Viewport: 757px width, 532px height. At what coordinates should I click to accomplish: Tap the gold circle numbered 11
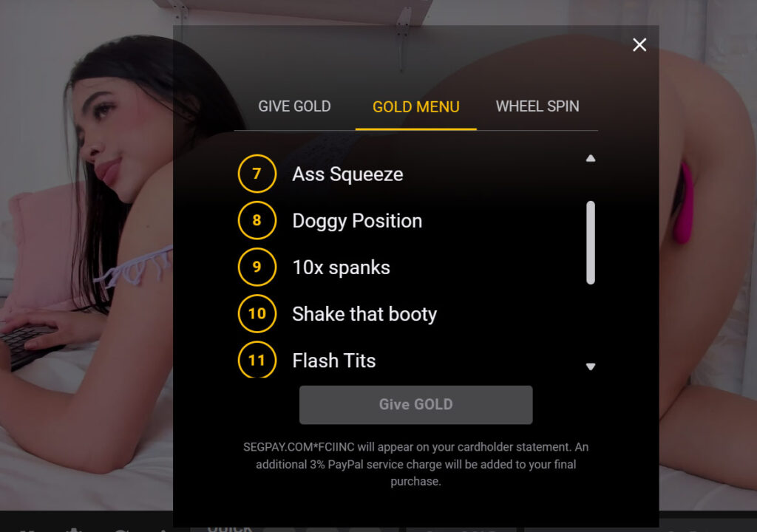click(x=257, y=359)
